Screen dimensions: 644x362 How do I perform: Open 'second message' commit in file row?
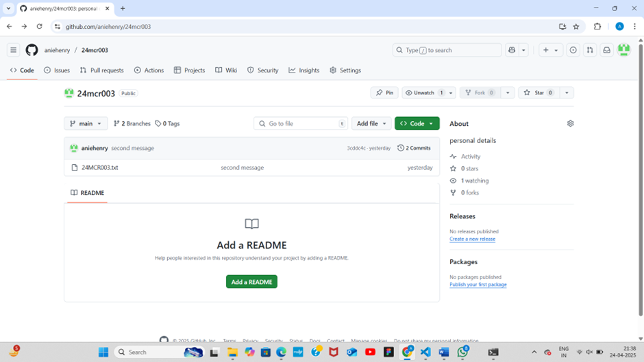243,168
